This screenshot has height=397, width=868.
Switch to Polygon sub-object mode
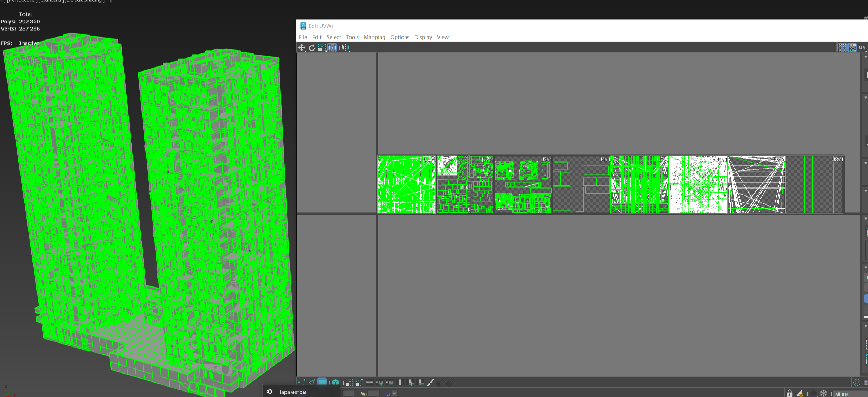click(322, 382)
